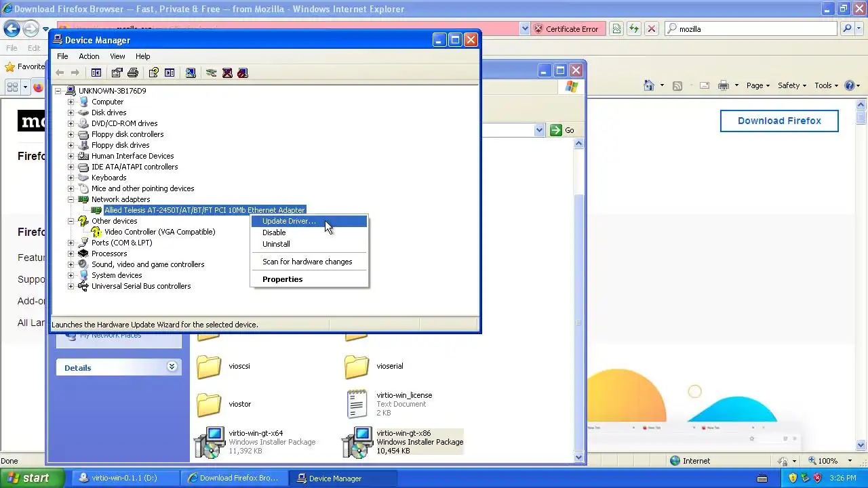Click the virtio-win_license text document icon
Screen dimensions: 868x488
tap(357, 404)
